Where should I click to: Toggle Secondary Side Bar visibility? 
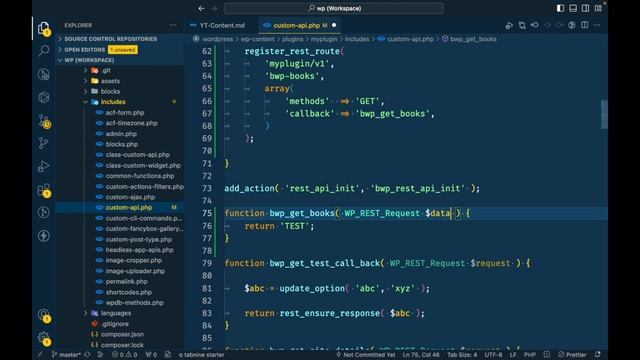[585, 8]
